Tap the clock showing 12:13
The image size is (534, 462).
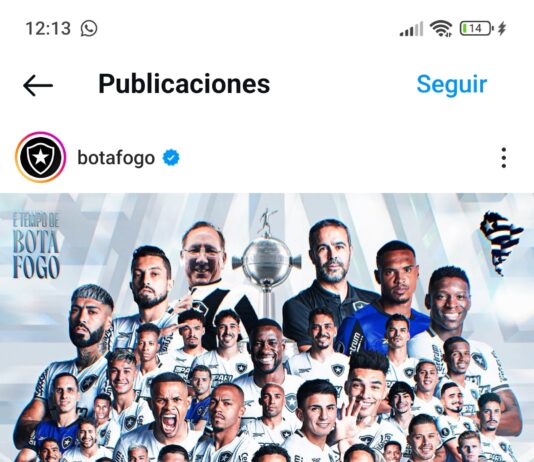pyautogui.click(x=48, y=28)
